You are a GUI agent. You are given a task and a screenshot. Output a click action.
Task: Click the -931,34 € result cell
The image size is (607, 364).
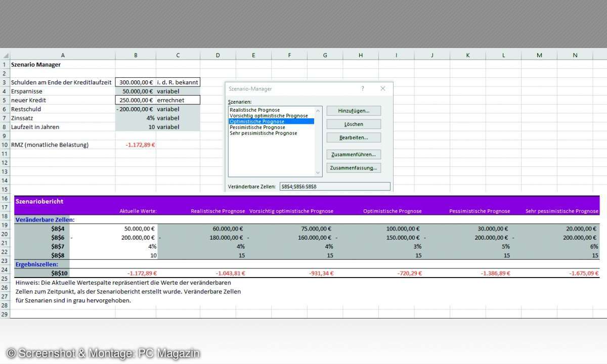point(321,273)
